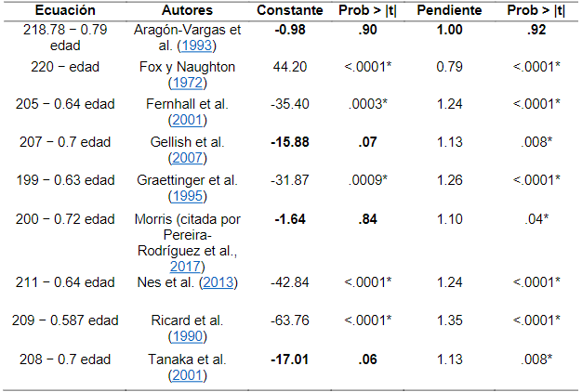Select the Pendiente column header
This screenshot has height=392, width=582.
pos(450,10)
